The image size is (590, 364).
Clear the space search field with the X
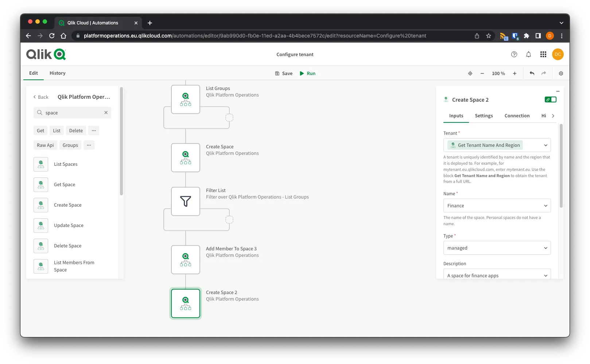pyautogui.click(x=106, y=113)
